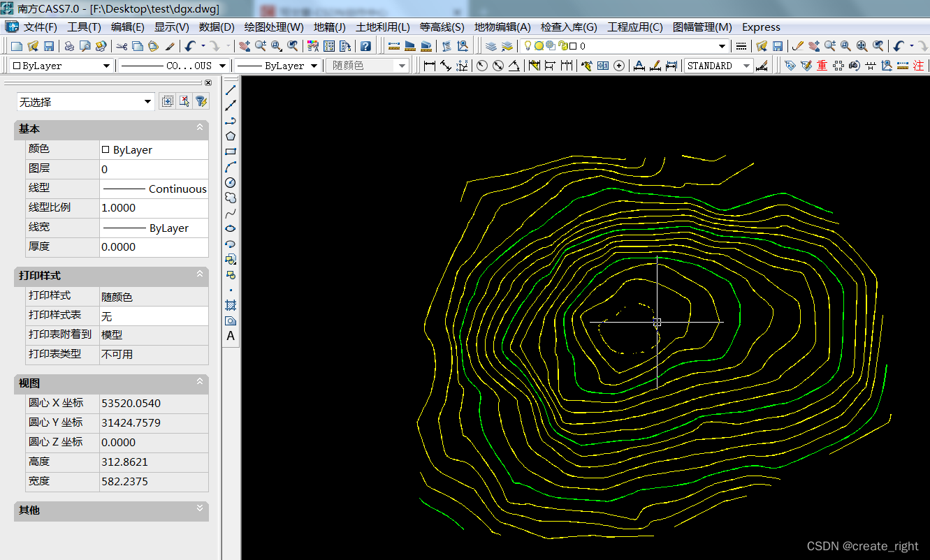This screenshot has width=930, height=560.
Task: Open the 等高线(S) menu
Action: pos(442,27)
